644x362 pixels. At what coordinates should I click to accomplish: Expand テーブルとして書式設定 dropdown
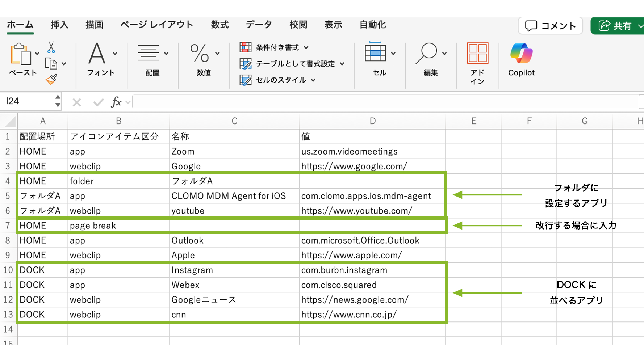point(342,64)
